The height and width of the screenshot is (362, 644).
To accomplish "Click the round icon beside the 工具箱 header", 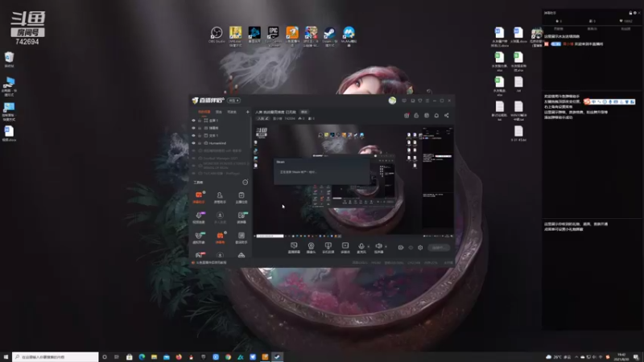I will (x=246, y=183).
